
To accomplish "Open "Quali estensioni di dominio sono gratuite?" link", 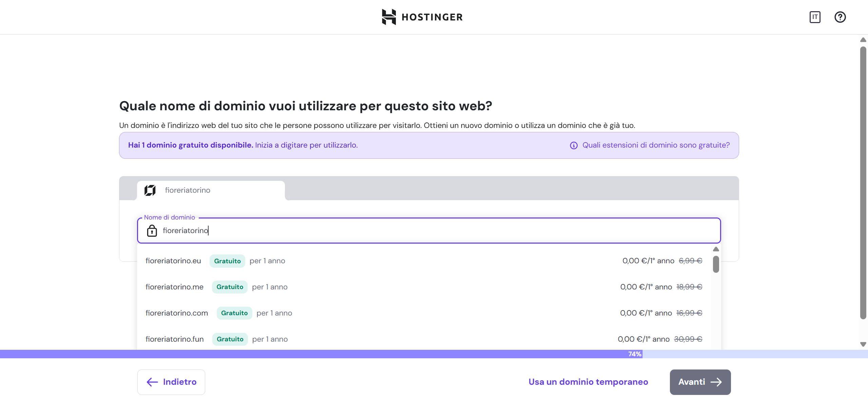I will point(656,145).
